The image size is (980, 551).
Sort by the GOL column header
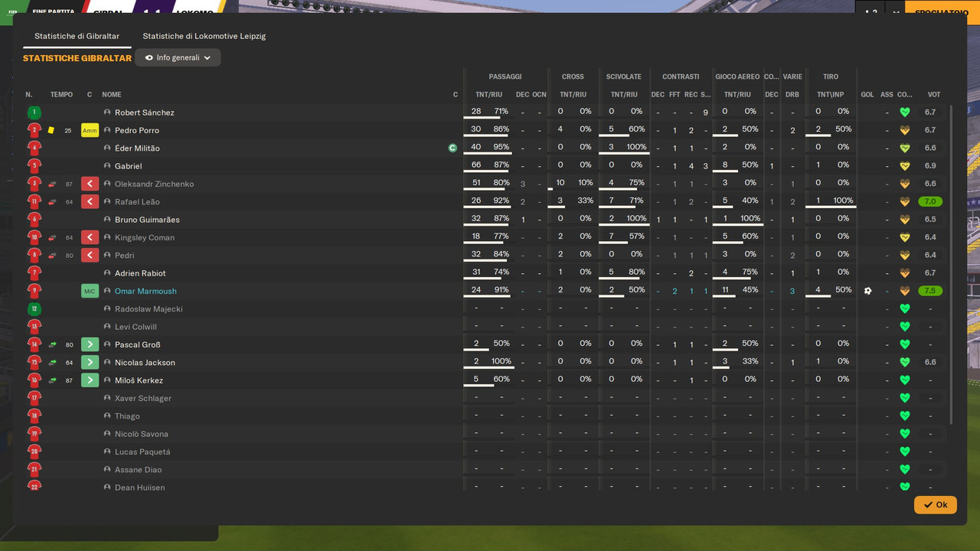867,95
